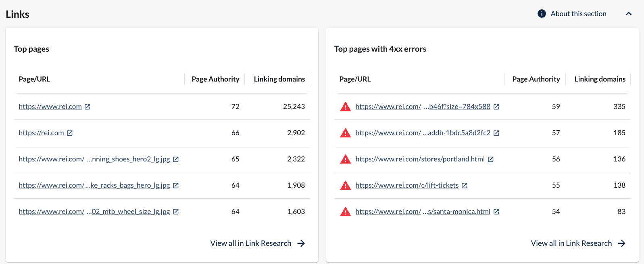Screen dimensions: 644x264
Task: View all in Link Research under 4xx errors
Action: tap(578, 243)
